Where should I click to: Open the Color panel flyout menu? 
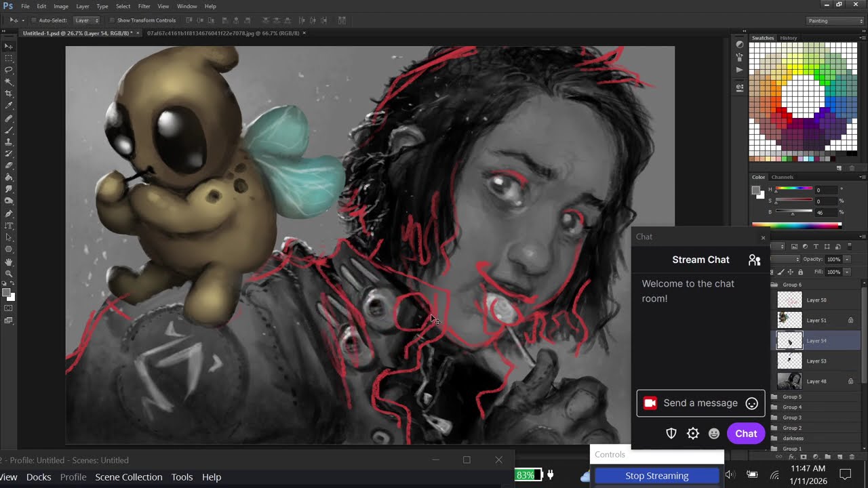pos(861,177)
